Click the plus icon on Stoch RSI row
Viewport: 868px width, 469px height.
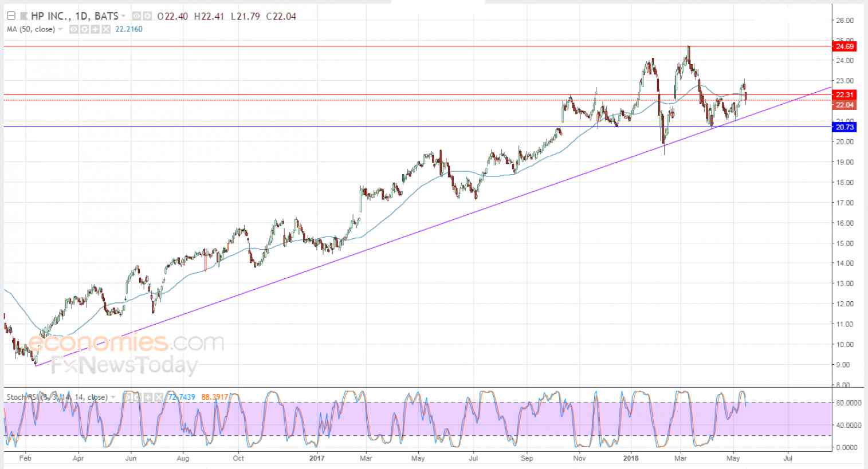pyautogui.click(x=148, y=397)
